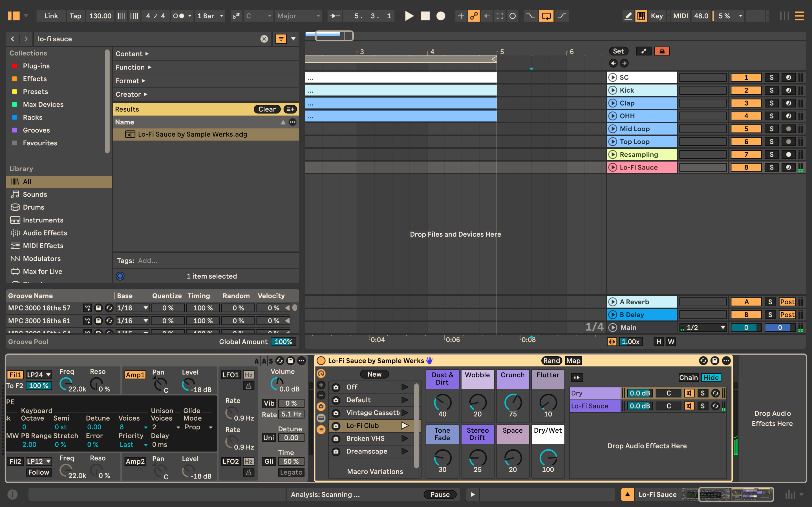Viewport: 812px width, 507px height.
Task: Toggle the metronome button
Action: click(178, 16)
